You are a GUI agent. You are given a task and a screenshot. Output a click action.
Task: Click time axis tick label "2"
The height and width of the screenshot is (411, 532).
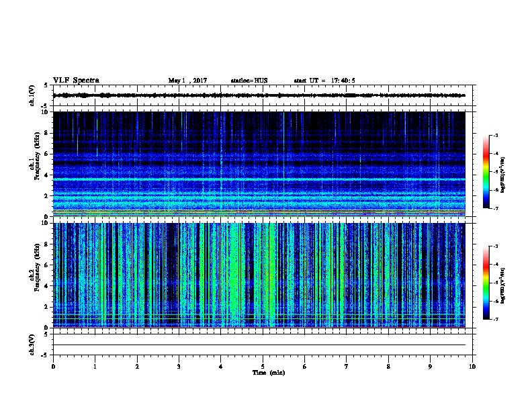pyautogui.click(x=137, y=367)
